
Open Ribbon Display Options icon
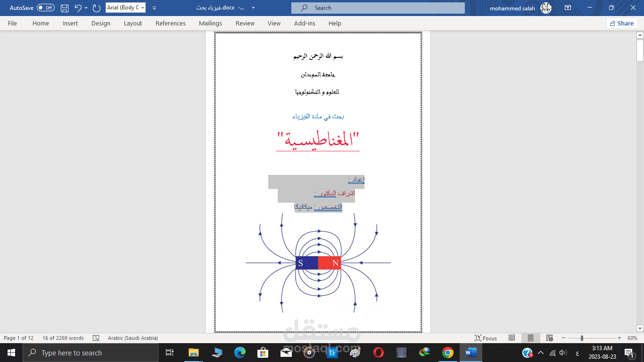click(568, 8)
